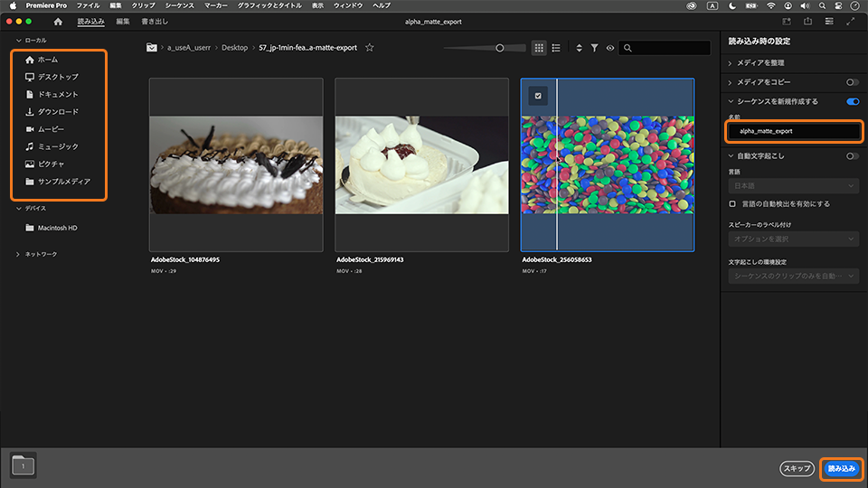Switch to the 編集 tab
Screen dimensions: 868x488
(123, 21)
